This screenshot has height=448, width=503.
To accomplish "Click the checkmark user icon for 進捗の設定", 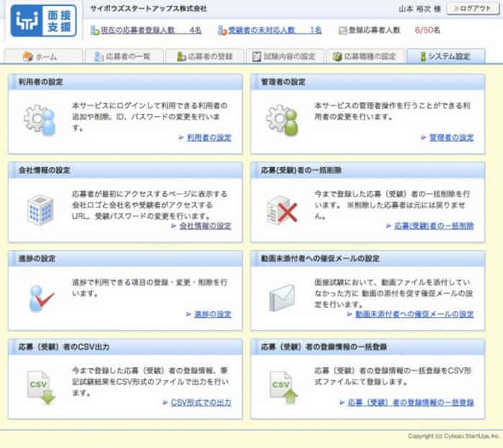I will (x=39, y=296).
